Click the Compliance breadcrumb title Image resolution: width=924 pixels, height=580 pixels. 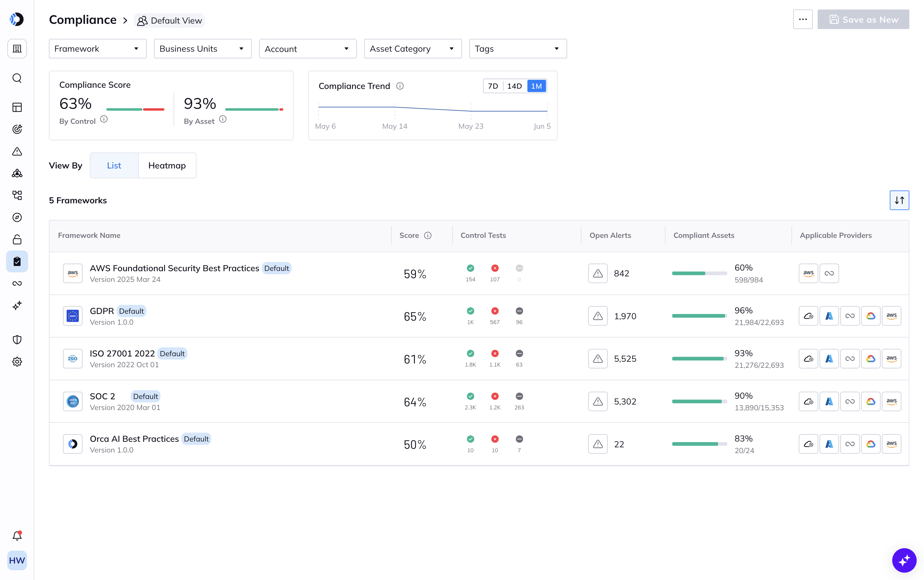[83, 20]
